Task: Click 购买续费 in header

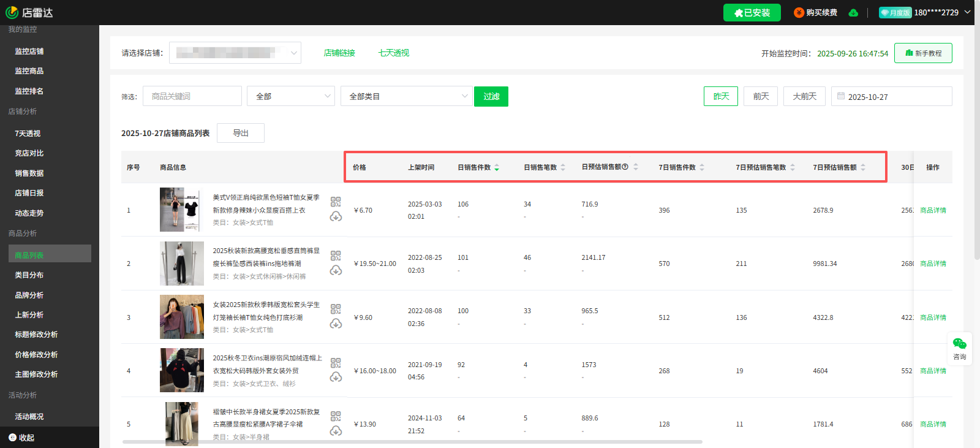Action: tap(816, 12)
